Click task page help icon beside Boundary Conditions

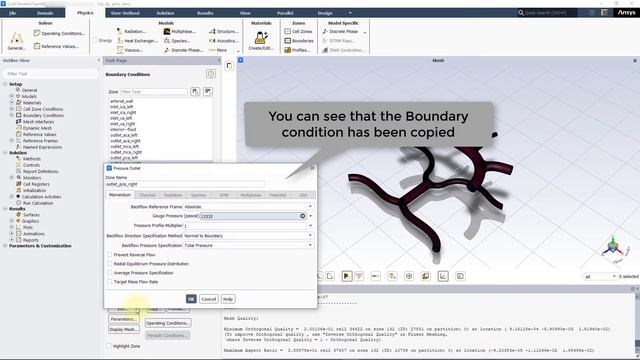[211, 74]
